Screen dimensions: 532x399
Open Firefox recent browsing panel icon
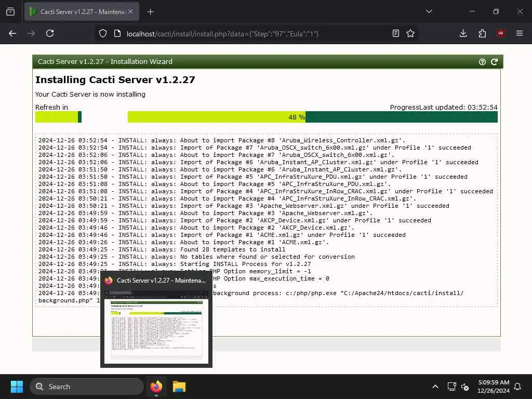pos(10,12)
